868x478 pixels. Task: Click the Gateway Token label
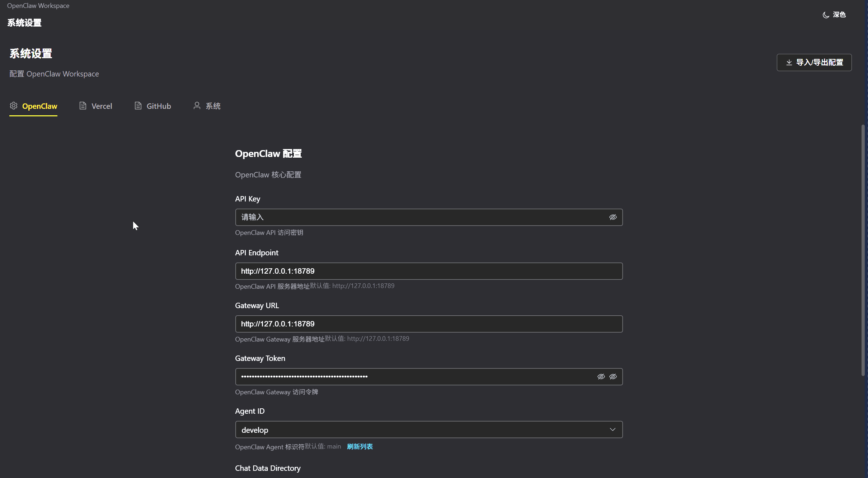pos(260,358)
